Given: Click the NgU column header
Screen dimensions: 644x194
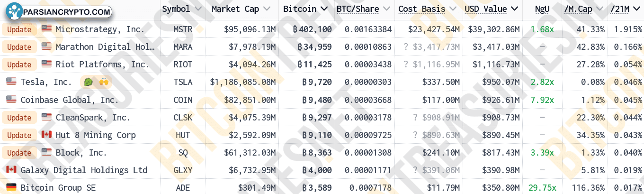Looking at the screenshot, I should click(x=542, y=9).
